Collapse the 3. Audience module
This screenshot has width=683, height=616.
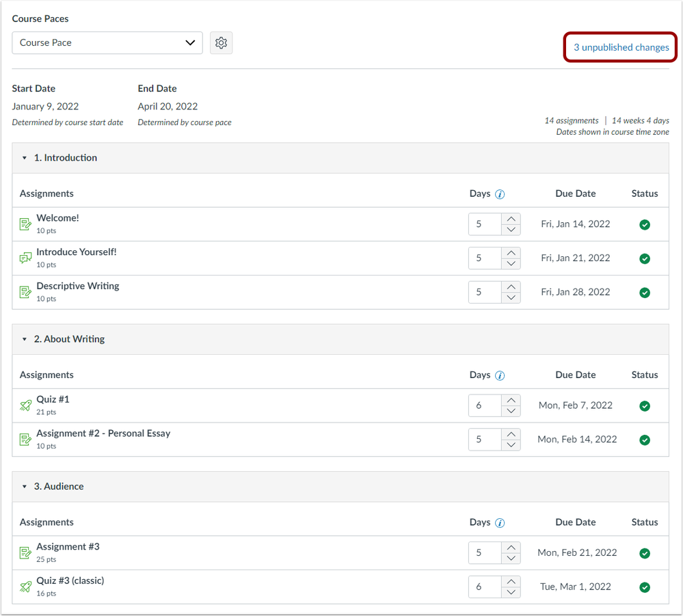[x=25, y=486]
